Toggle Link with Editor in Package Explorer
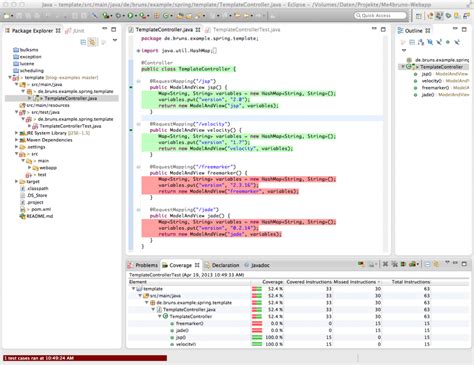The image size is (474, 365). pyautogui.click(x=92, y=42)
